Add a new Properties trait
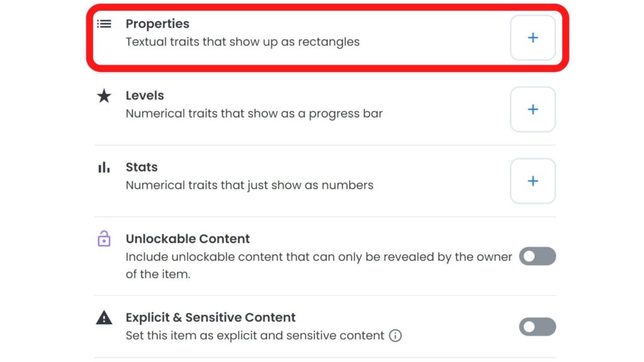Screen dimensions: 644x362 click(533, 38)
